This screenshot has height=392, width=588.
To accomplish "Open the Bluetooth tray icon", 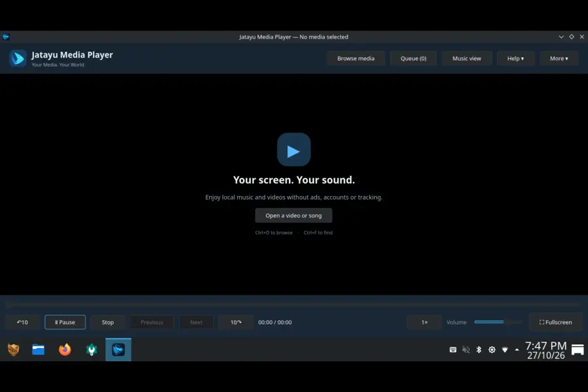I will click(479, 350).
